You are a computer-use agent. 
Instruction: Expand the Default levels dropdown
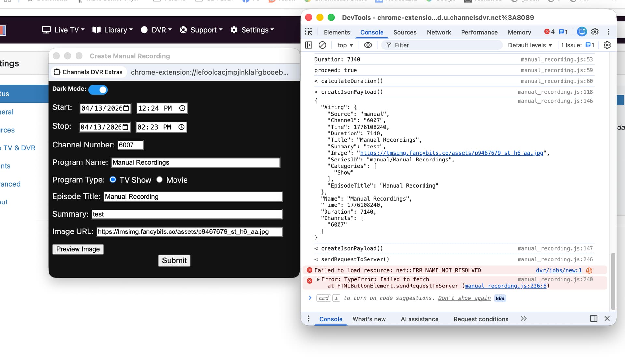point(530,45)
